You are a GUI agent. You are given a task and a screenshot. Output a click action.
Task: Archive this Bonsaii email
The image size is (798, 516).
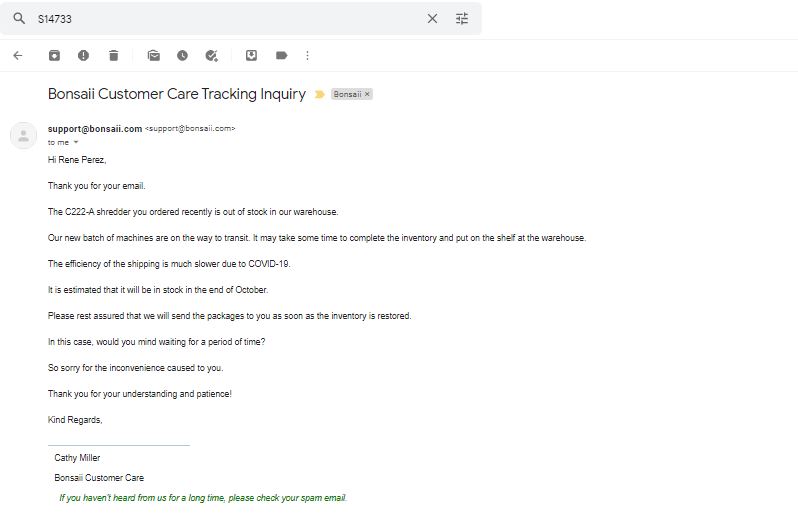[x=54, y=55]
